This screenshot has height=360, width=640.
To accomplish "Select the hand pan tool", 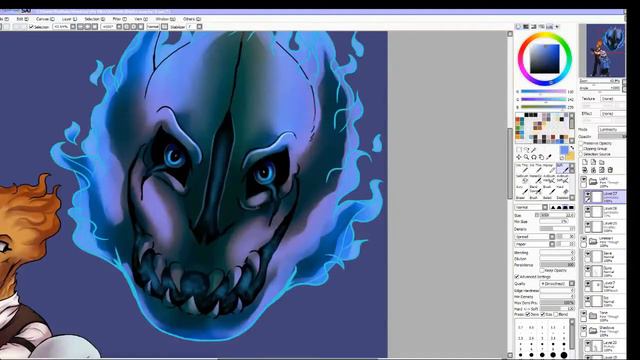I will coord(541,157).
